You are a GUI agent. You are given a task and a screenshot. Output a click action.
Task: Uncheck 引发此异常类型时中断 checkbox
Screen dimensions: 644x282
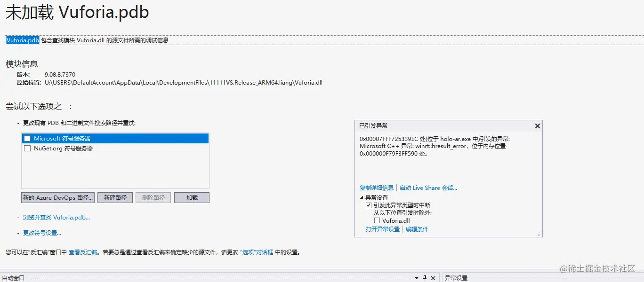[x=369, y=205]
